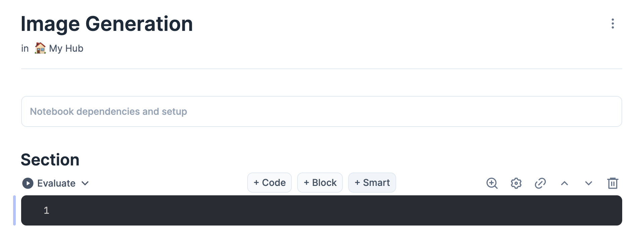This screenshot has height=247, width=644.
Task: Click the Evaluate label to run the cell
Action: 56,183
